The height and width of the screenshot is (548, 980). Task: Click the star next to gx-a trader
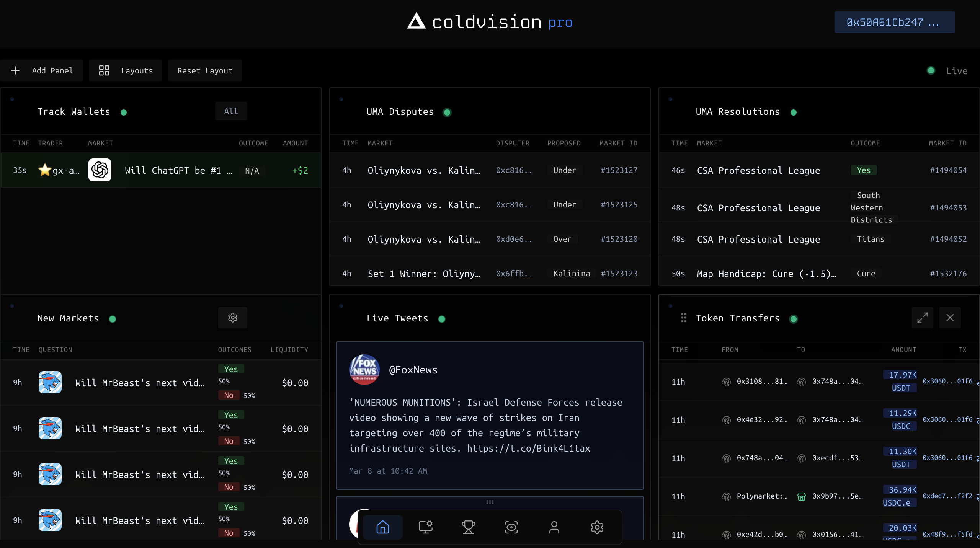(45, 170)
